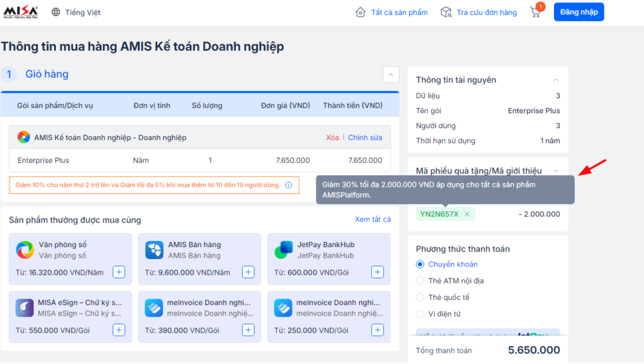Click Chỉnh sửa to edit cart item
Viewport: 644px width, 364px height.
tap(365, 138)
